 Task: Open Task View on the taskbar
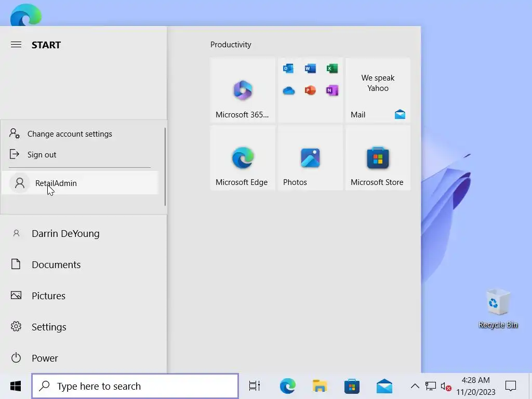pos(255,386)
